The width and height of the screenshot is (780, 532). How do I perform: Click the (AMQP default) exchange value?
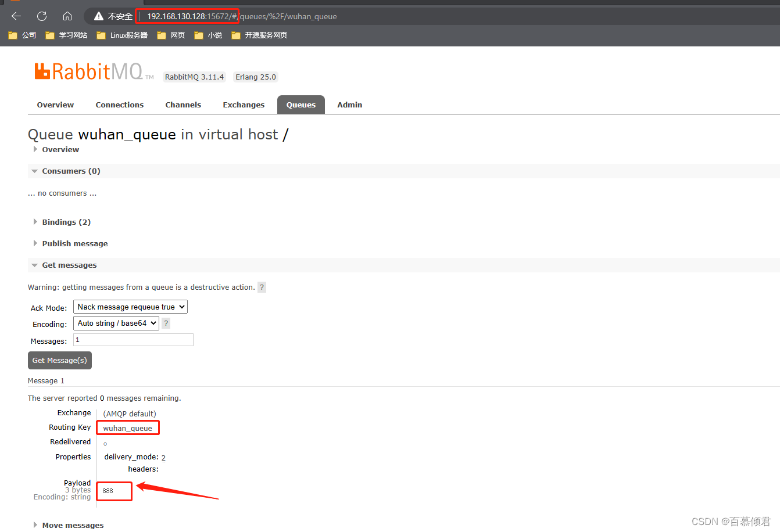130,414
